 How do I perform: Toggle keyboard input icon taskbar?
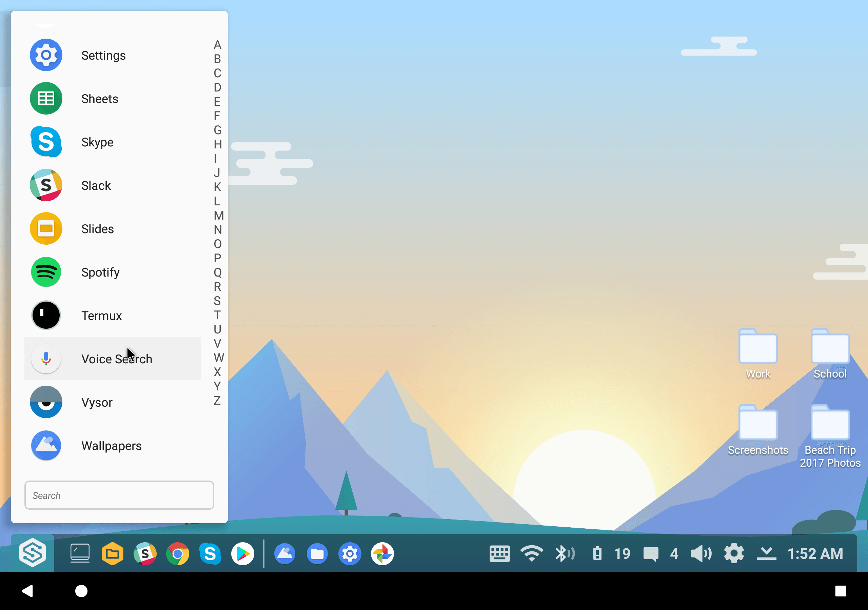pos(500,553)
